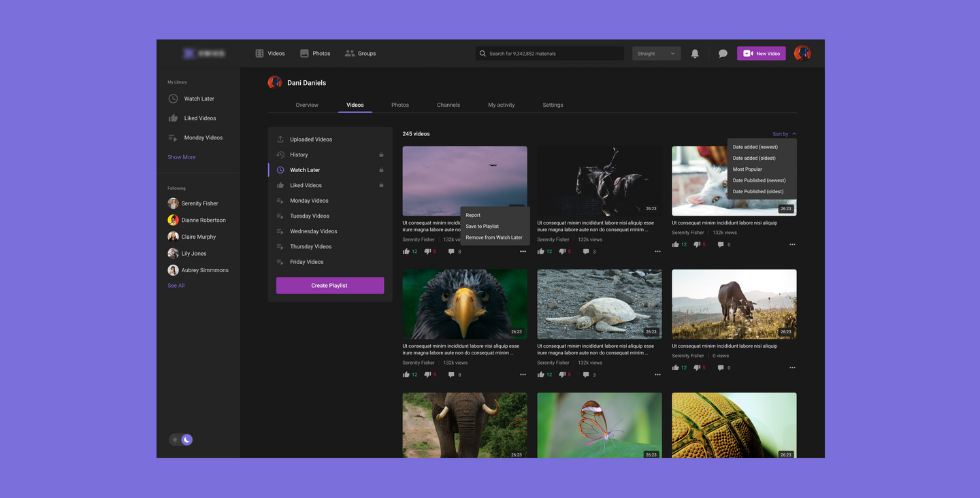Toggle the dark mode switch

[181, 439]
